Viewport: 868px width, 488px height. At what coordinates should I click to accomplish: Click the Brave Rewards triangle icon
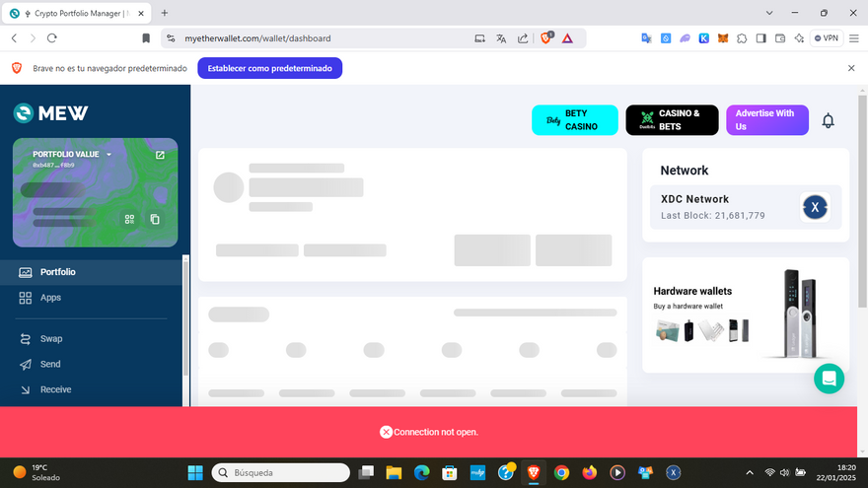coord(568,38)
